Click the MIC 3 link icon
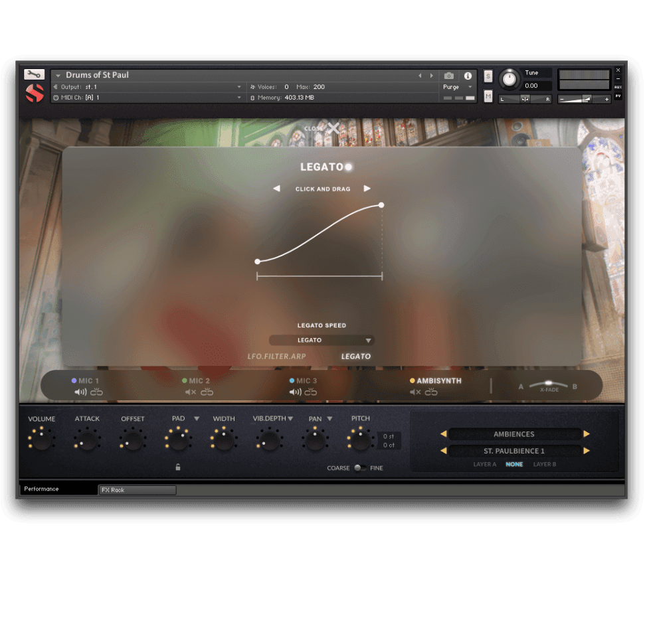Viewport: 645px width, 644px height. (x=311, y=392)
